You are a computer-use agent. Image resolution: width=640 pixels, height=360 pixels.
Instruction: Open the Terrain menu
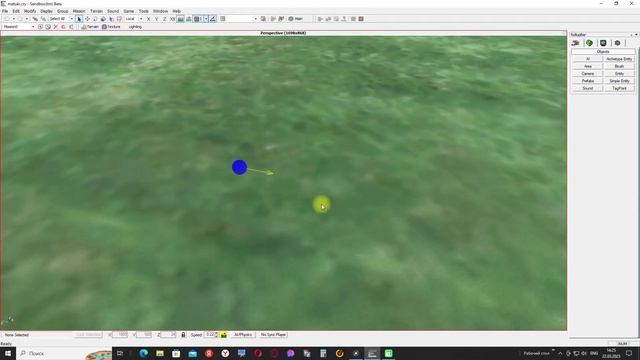96,11
